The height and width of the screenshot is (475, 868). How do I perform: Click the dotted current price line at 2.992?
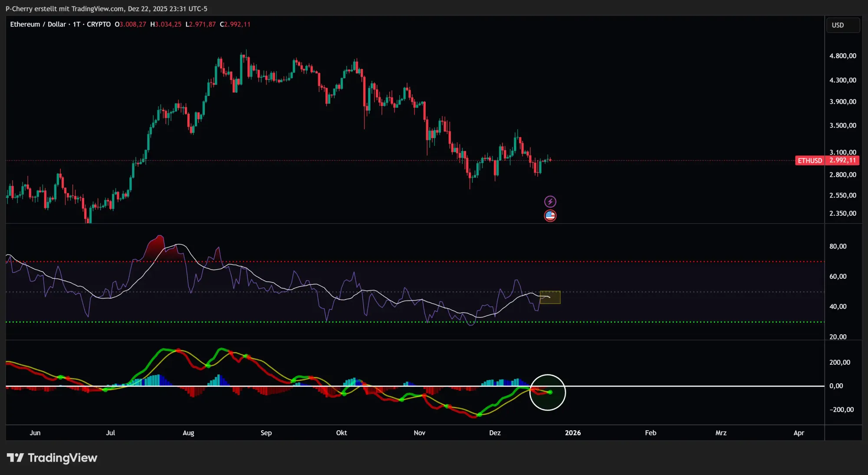tap(304, 160)
